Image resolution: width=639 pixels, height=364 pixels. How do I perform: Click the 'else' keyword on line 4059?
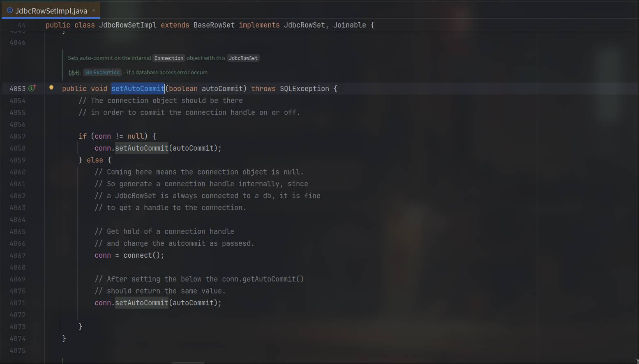click(95, 160)
